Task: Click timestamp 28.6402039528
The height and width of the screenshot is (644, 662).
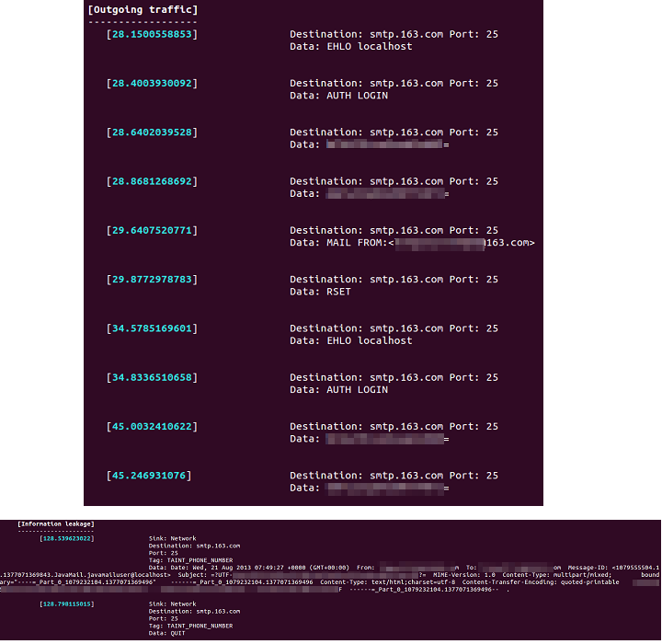Action: tap(152, 132)
